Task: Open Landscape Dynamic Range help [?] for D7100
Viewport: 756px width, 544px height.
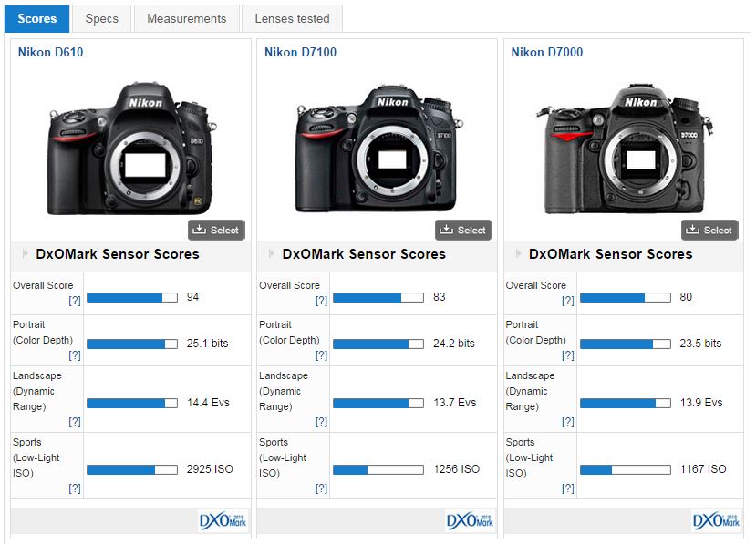Action: tap(321, 422)
